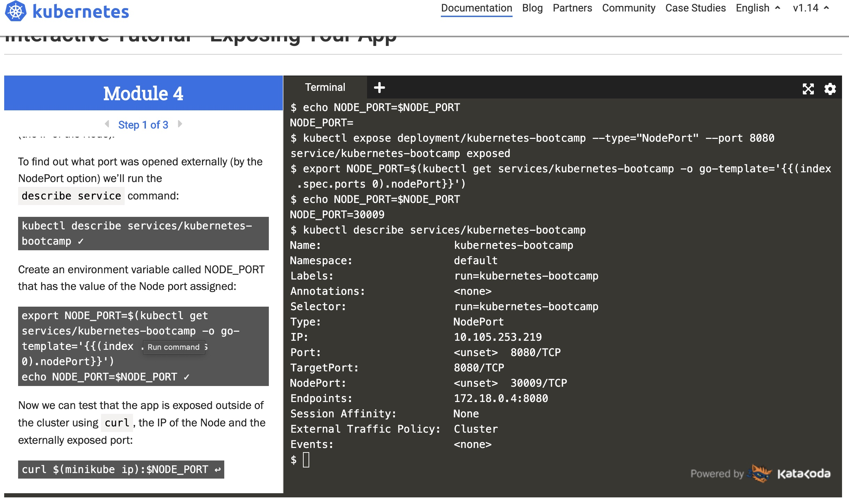This screenshot has width=849, height=504.
Task: Expand terminal to fullscreen with arrows icon
Action: 808,89
